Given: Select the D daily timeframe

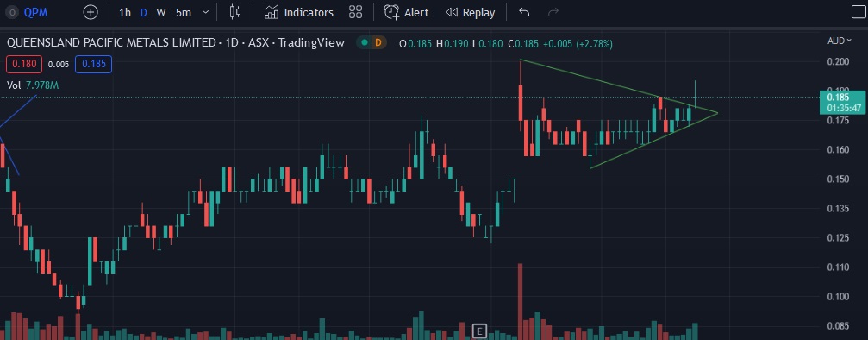Looking at the screenshot, I should coord(143,12).
